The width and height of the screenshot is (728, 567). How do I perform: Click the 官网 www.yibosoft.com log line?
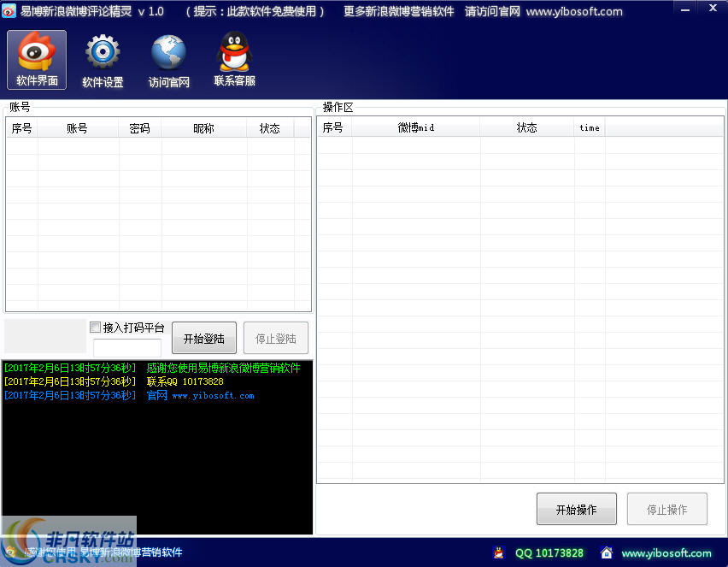[129, 395]
